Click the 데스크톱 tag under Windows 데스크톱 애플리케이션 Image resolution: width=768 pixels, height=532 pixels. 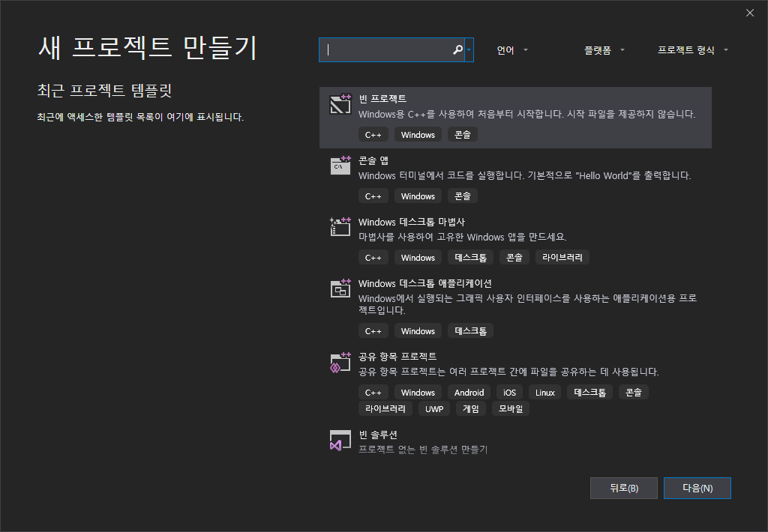pos(470,331)
